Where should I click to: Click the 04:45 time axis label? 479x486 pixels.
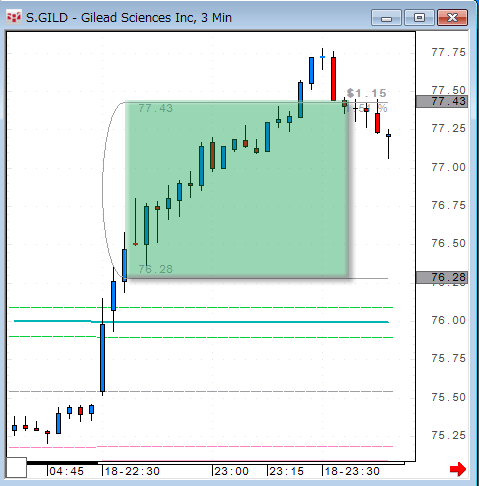click(x=66, y=471)
